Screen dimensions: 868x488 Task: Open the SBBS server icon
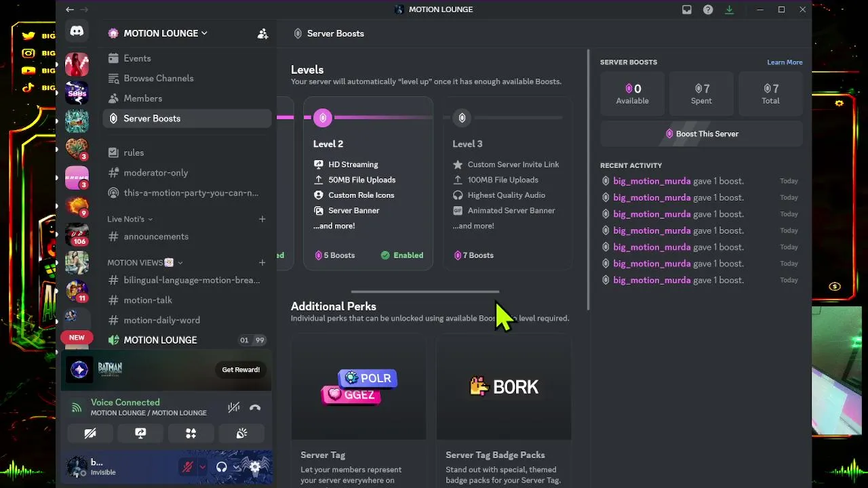coord(77,93)
